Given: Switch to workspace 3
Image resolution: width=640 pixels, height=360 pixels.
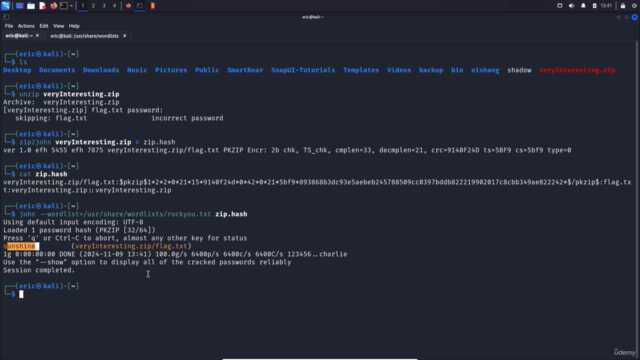Looking at the screenshot, I should pyautogui.click(x=104, y=6).
